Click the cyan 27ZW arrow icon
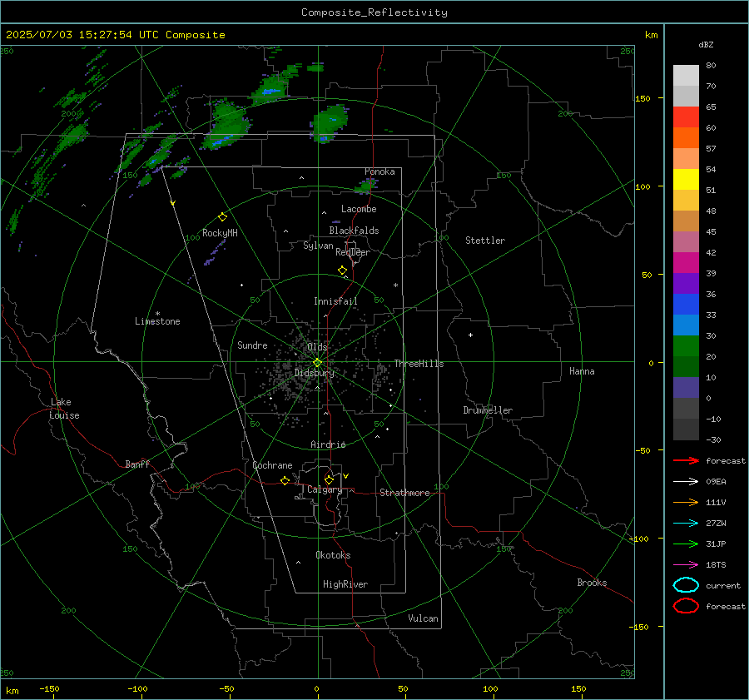749x700 pixels. (x=686, y=524)
